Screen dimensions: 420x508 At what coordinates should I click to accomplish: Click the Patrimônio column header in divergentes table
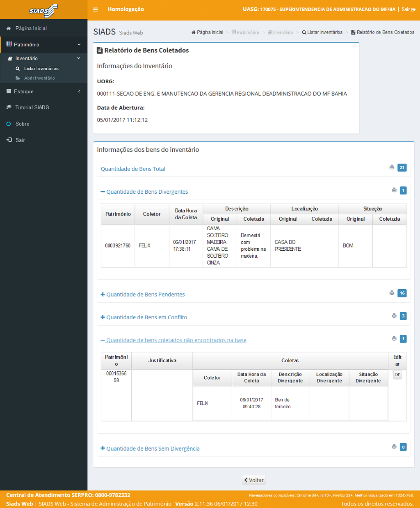click(118, 214)
